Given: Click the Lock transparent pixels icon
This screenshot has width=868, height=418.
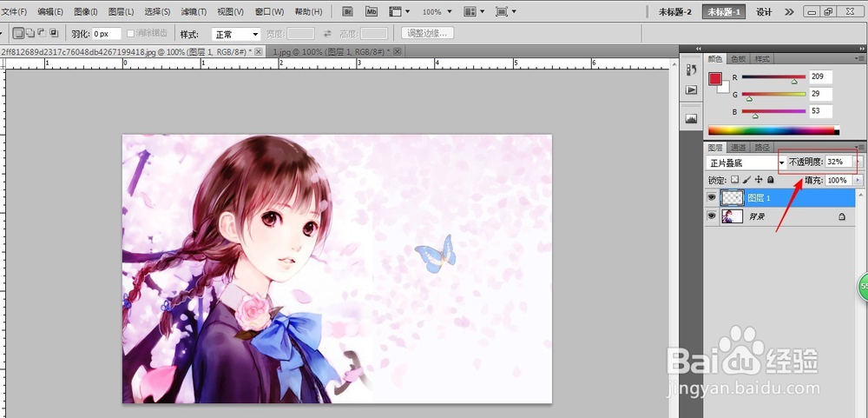Looking at the screenshot, I should click(735, 180).
